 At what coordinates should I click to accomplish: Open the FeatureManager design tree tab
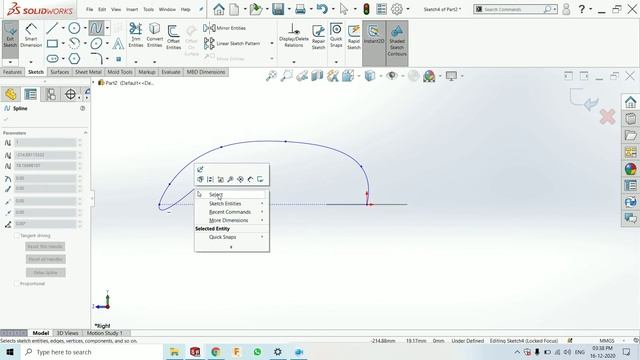[11, 94]
